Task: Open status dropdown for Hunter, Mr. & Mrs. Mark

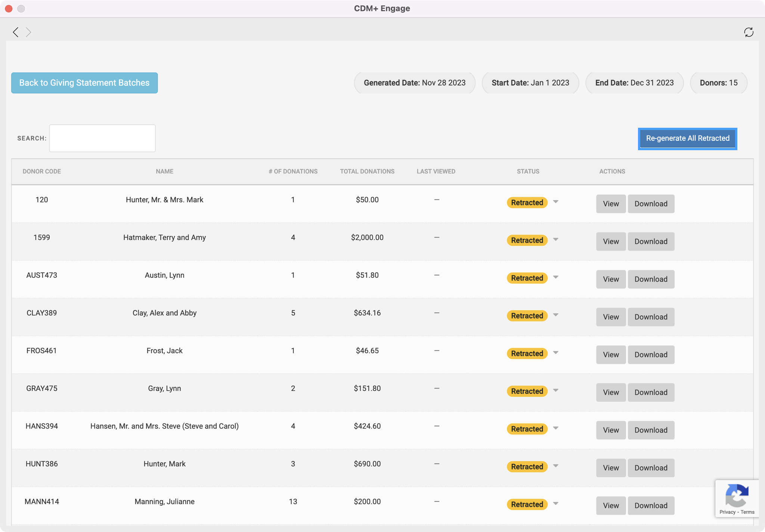Action: (x=556, y=202)
